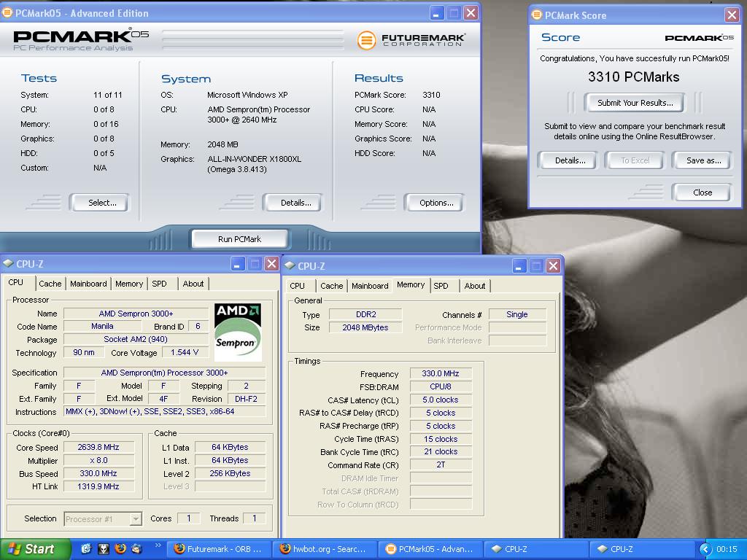Open Cache tab in CPU-Z Memory window
This screenshot has height=560, width=747.
click(x=332, y=286)
